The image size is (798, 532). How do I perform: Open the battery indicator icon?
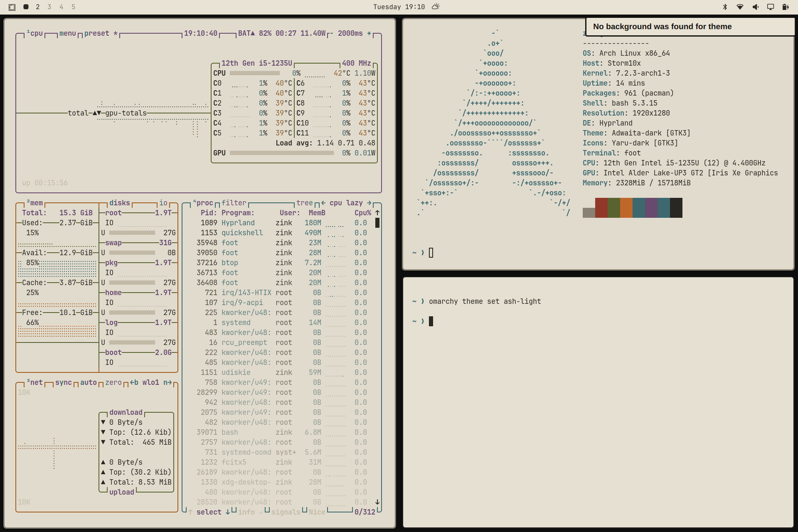(785, 7)
